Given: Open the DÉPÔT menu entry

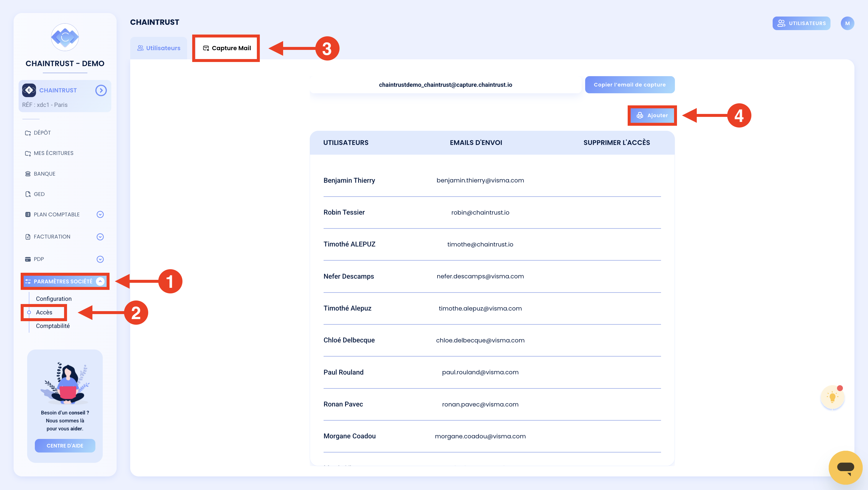Looking at the screenshot, I should coord(42,133).
